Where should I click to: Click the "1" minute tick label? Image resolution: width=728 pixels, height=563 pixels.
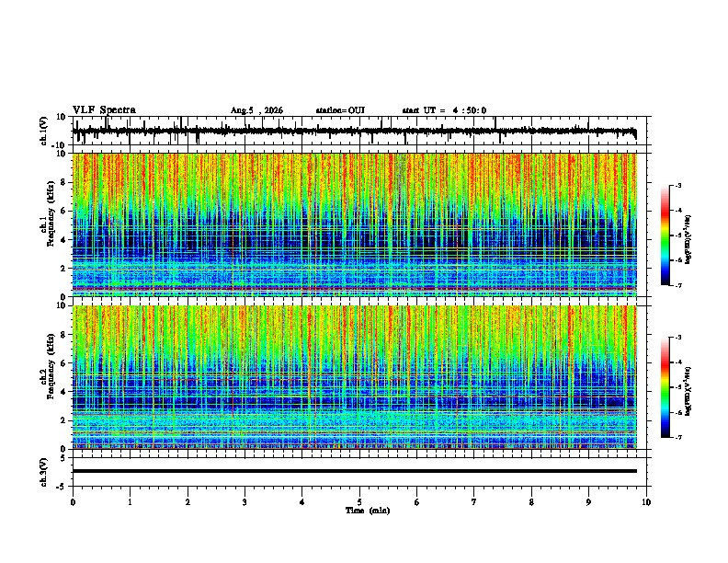pyautogui.click(x=130, y=502)
